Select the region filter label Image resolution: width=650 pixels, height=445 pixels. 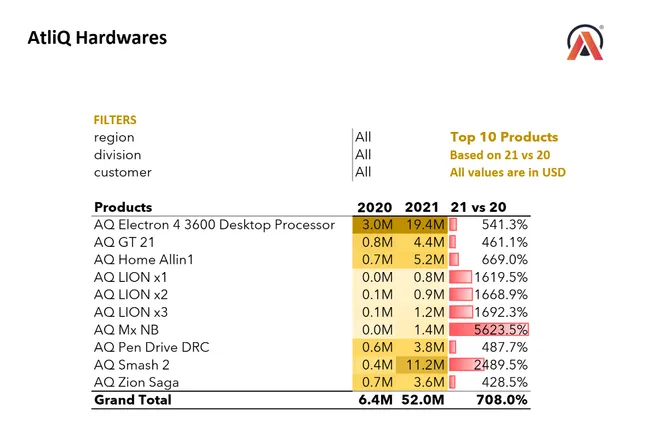(x=114, y=137)
